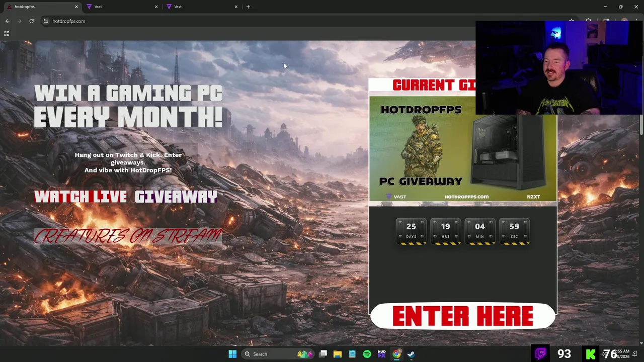This screenshot has width=644, height=362.
Task: Open Task View from the taskbar
Action: pyautogui.click(x=323, y=354)
